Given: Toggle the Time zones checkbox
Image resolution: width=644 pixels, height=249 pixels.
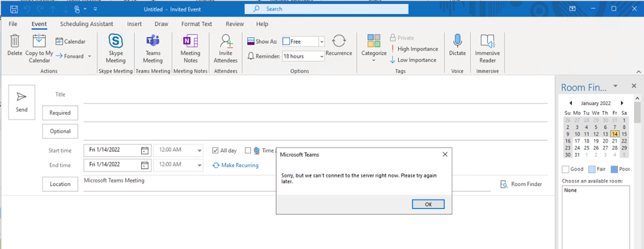Looking at the screenshot, I should 248,150.
